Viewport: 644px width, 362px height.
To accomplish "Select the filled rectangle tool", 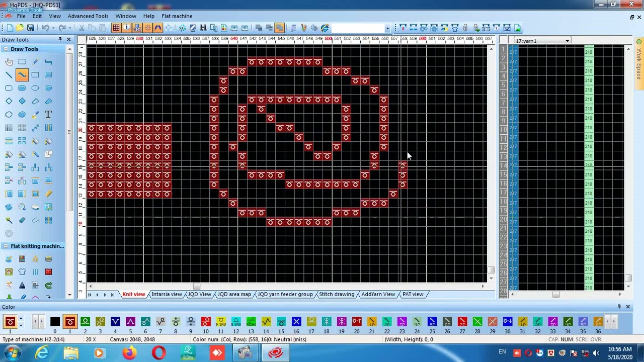I will [x=48, y=75].
